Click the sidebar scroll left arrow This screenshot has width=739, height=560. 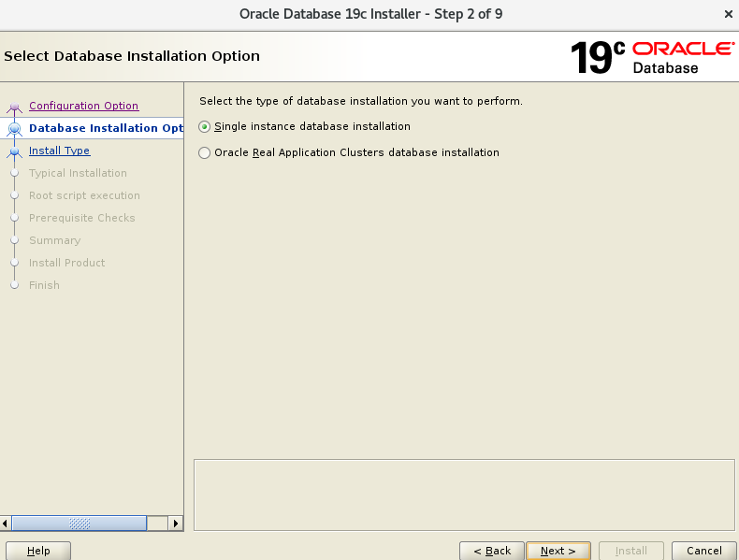tap(6, 524)
